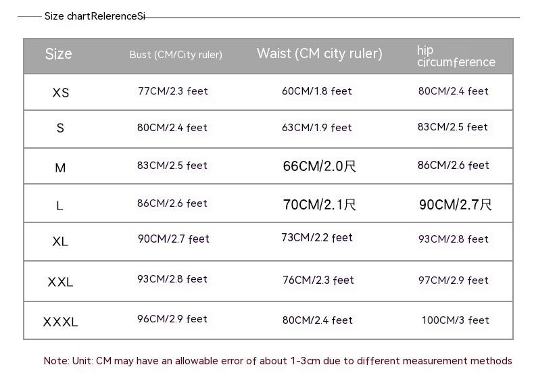The image size is (534, 392).
Task: Click the Size chart title text
Action: click(x=95, y=16)
